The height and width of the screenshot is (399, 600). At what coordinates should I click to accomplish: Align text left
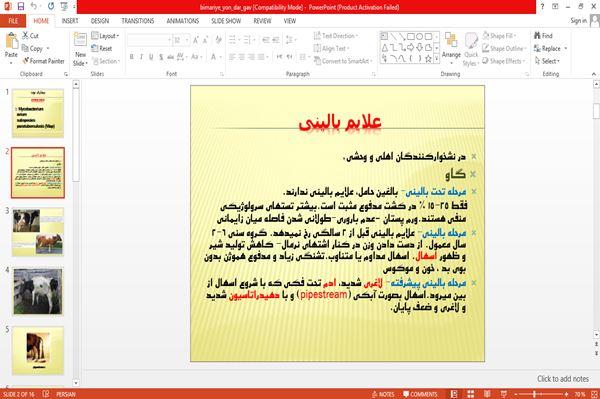[x=232, y=57]
